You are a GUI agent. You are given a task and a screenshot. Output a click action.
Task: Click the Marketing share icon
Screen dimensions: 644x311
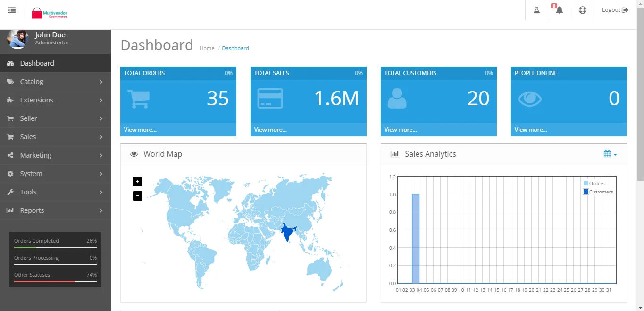(x=10, y=155)
